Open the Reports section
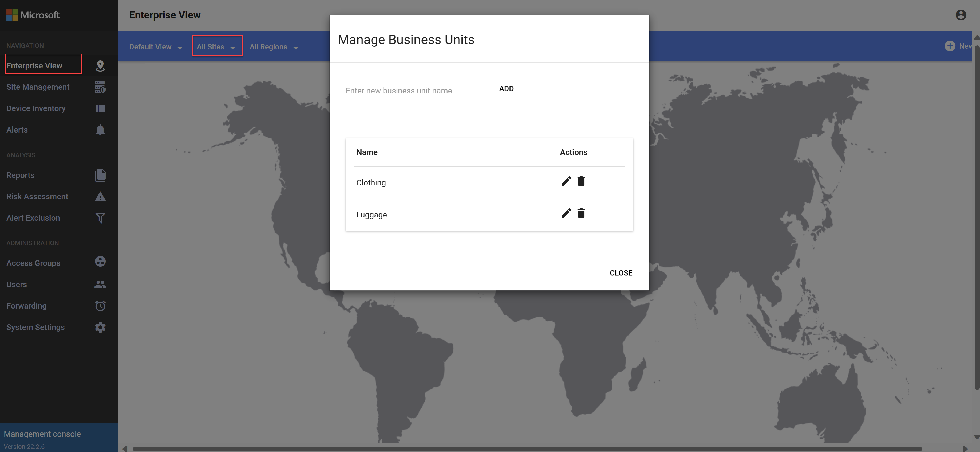This screenshot has height=452, width=980. click(x=21, y=175)
